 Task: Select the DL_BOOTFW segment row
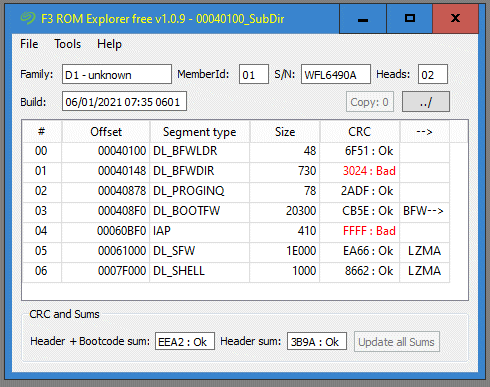pos(236,211)
